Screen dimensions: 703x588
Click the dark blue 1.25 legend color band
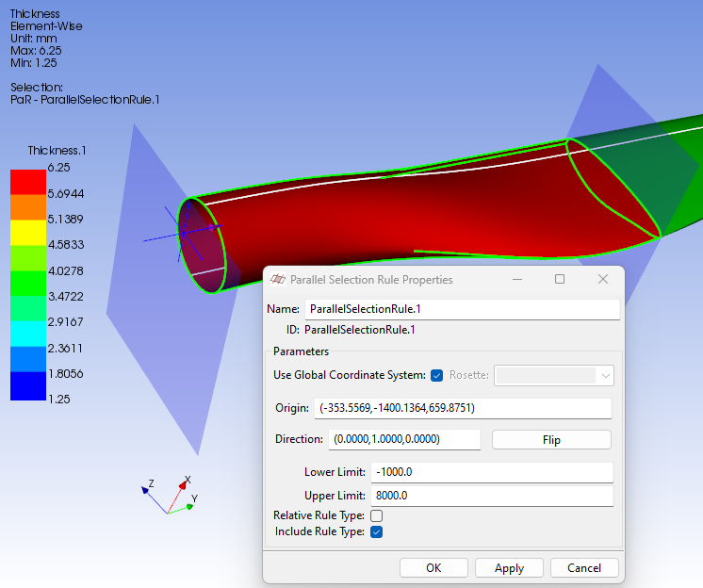(x=25, y=386)
